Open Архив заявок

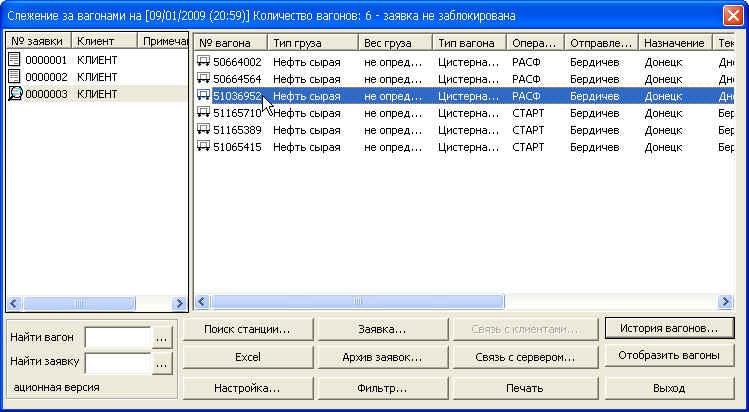(x=382, y=357)
